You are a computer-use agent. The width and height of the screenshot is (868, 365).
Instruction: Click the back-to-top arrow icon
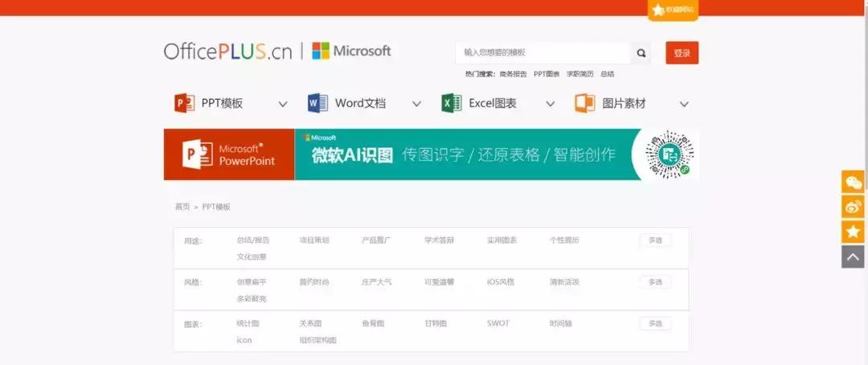point(853,257)
